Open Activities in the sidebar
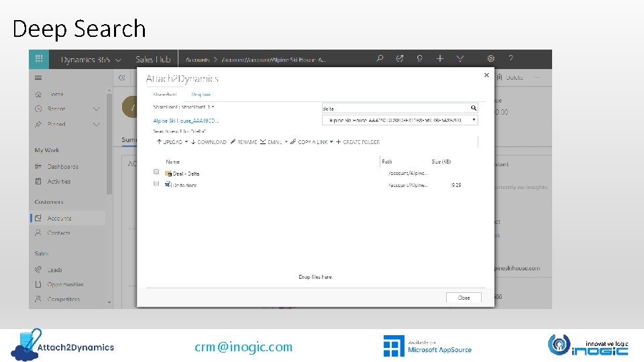The width and height of the screenshot is (644, 362). 59,181
